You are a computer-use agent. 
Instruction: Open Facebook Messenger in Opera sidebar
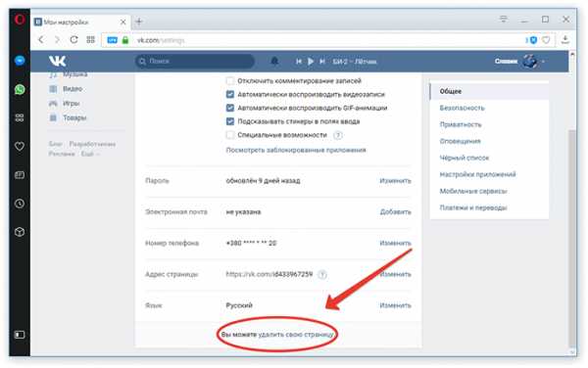pyautogui.click(x=20, y=61)
